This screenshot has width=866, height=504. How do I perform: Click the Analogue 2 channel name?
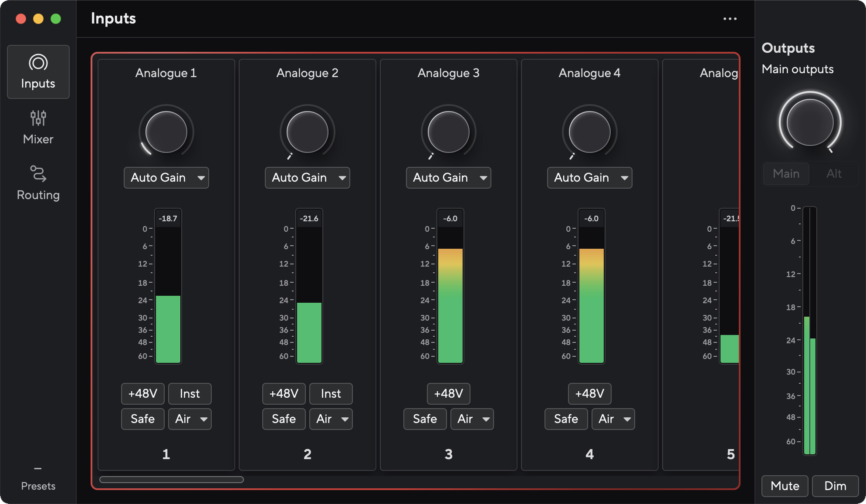(x=308, y=73)
